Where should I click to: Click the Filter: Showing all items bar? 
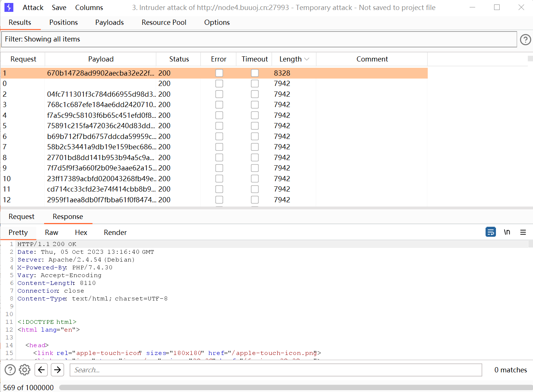[x=259, y=39]
